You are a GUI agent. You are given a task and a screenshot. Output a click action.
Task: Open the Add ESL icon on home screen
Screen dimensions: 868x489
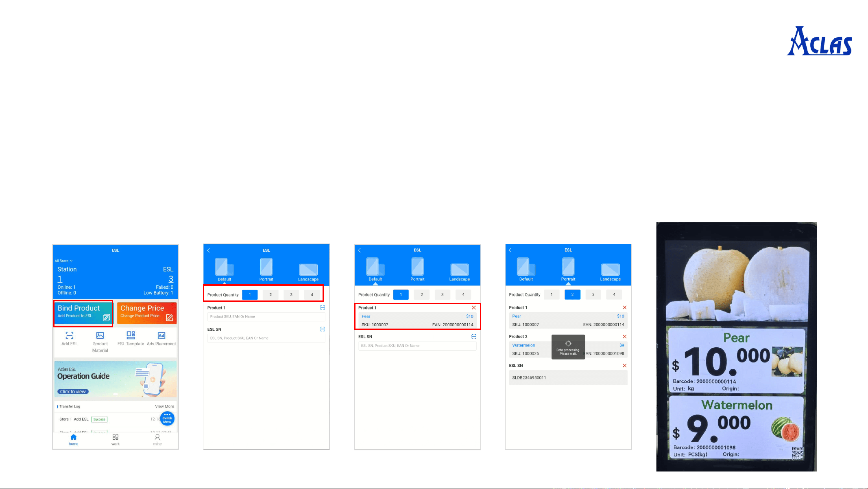(x=70, y=338)
